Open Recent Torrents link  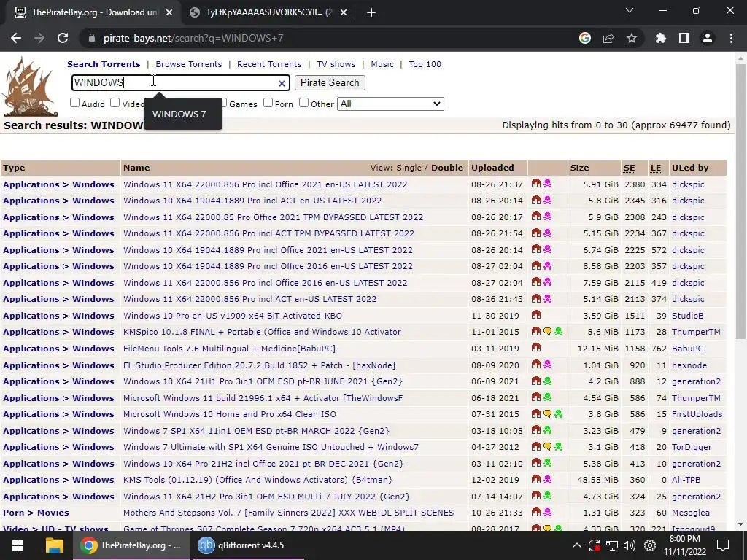pyautogui.click(x=269, y=64)
